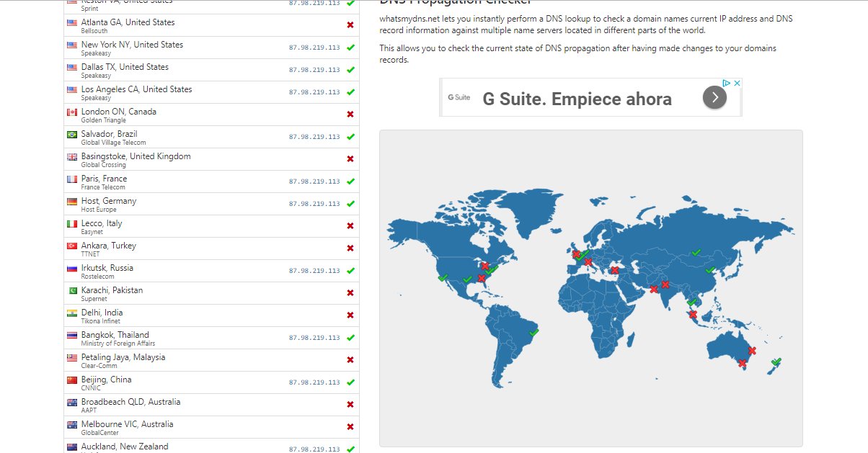Click the Russia flag next to Irkutsk
The height and width of the screenshot is (453, 868).
(72, 269)
